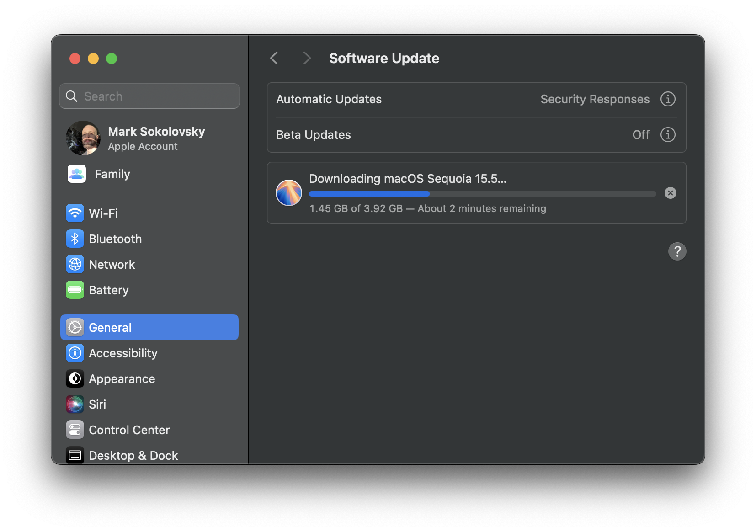Click the Beta Updates label
756x532 pixels.
point(314,135)
